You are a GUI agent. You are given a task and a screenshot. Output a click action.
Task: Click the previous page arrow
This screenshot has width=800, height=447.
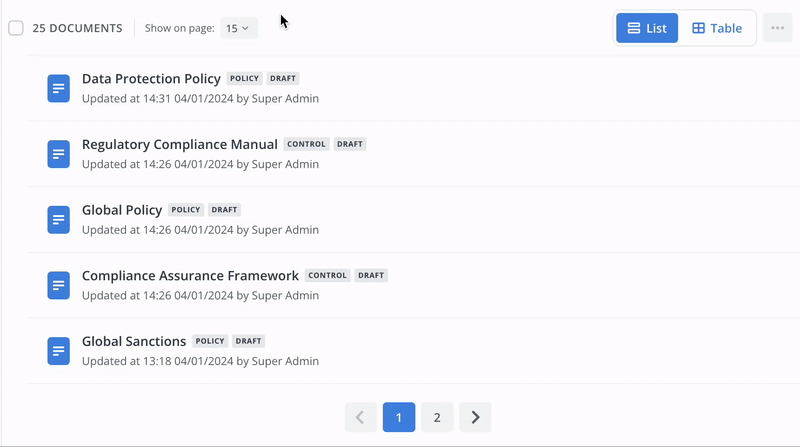point(361,417)
